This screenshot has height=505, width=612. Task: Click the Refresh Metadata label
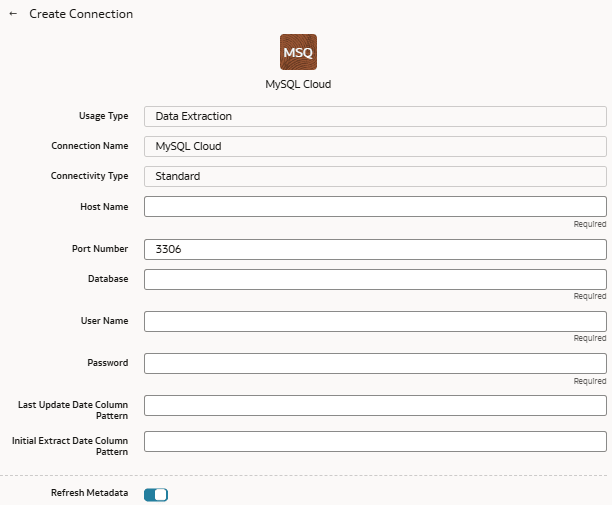click(x=89, y=493)
